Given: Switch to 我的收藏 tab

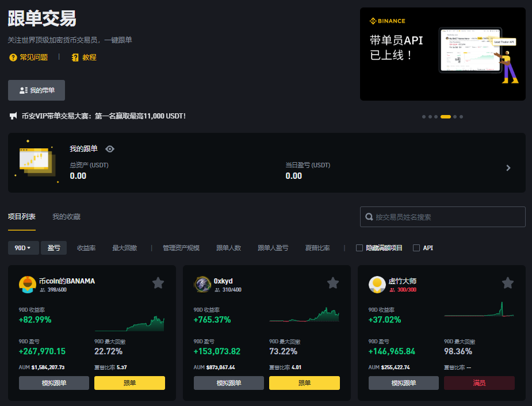Looking at the screenshot, I should [67, 217].
